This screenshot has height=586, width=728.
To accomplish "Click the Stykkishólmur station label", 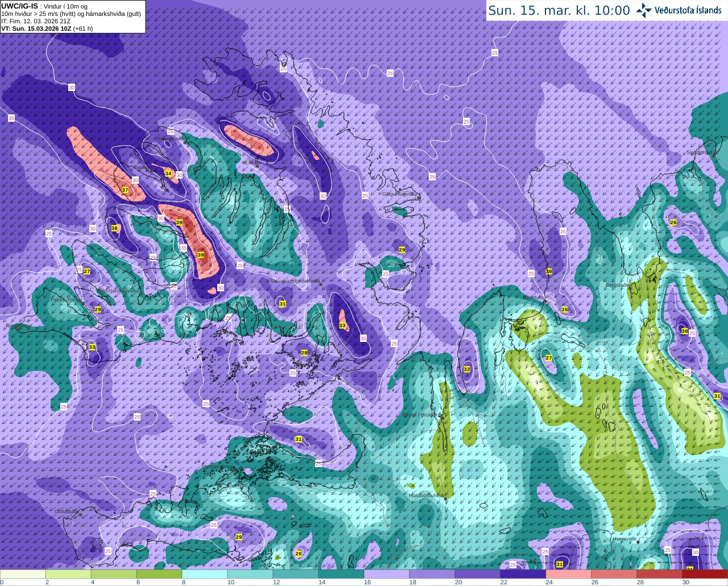I will pos(218,466).
